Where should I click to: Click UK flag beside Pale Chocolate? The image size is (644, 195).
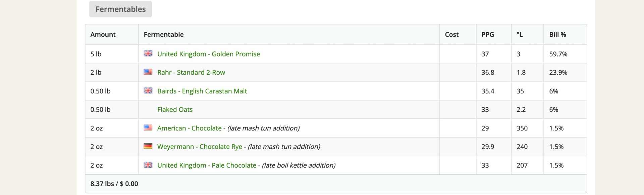coord(148,165)
